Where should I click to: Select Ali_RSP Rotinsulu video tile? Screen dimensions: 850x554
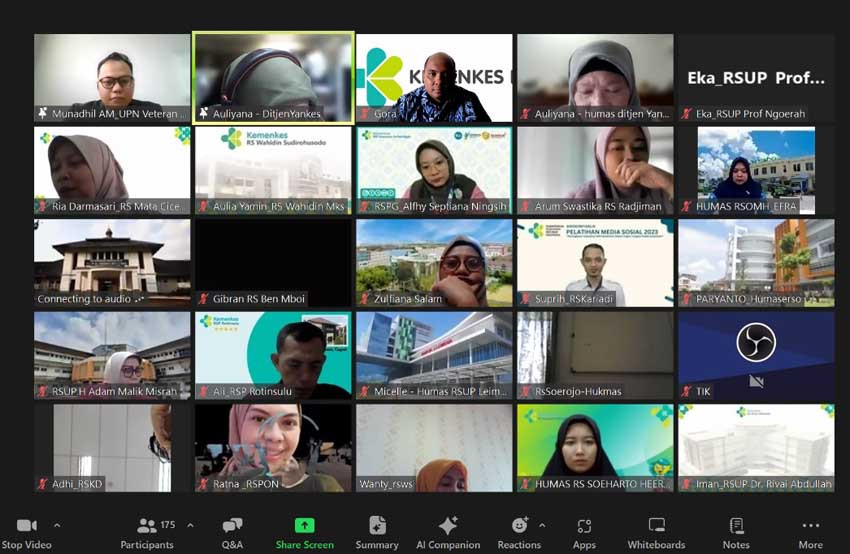[x=273, y=356]
